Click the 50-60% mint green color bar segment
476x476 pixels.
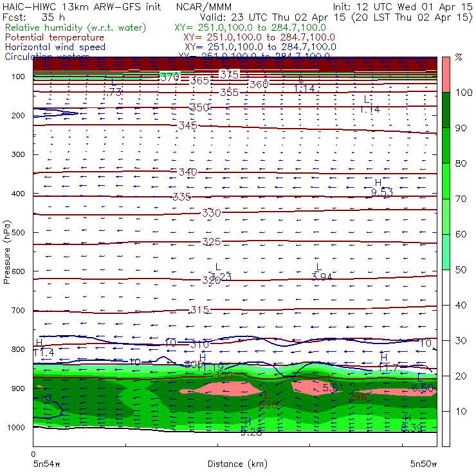point(446,252)
